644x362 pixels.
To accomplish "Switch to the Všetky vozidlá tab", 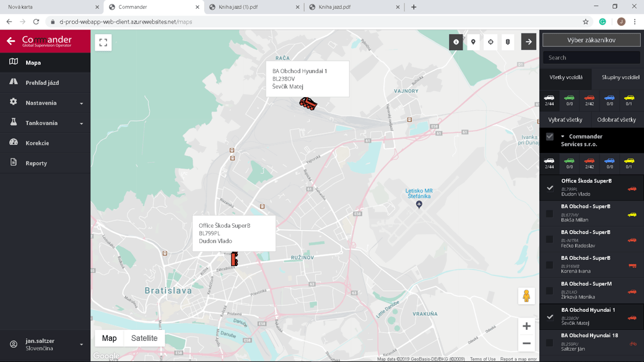I will 566,77.
